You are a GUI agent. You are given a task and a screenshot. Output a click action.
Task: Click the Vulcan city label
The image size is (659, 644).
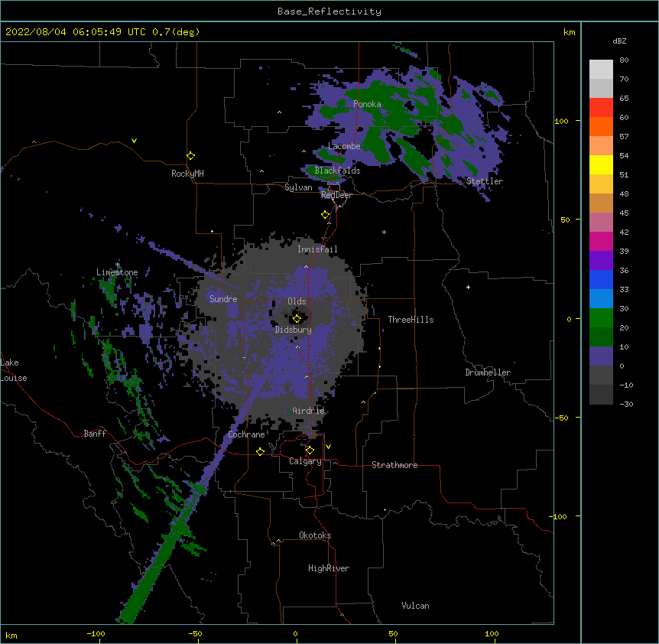415,606
